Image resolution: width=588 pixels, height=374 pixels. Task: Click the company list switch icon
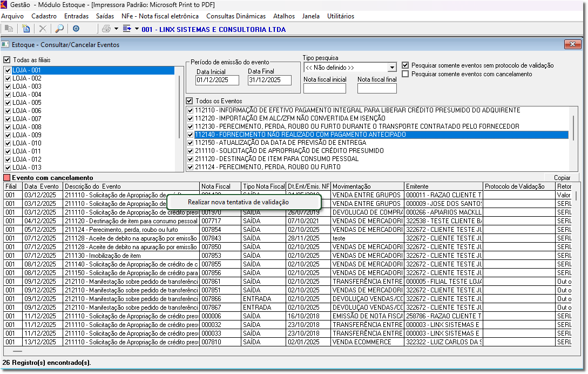tap(127, 29)
